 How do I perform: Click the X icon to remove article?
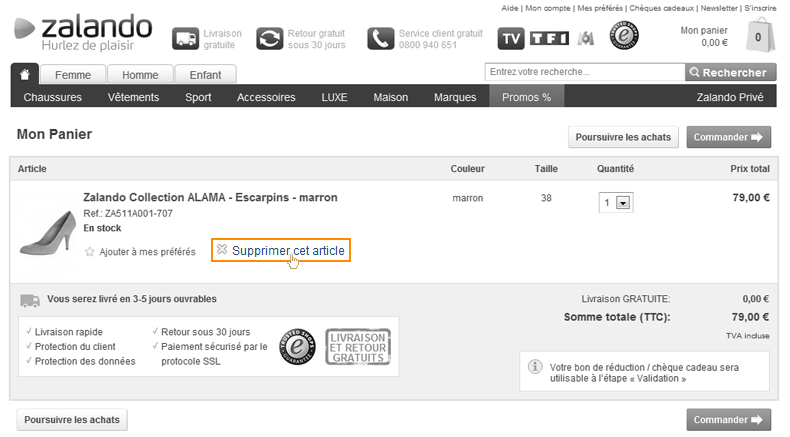(222, 248)
